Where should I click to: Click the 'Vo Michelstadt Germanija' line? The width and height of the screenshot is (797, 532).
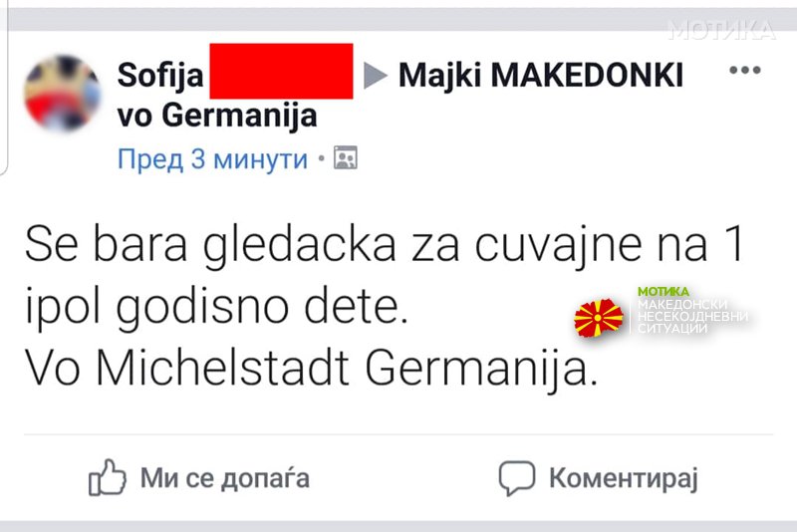(311, 368)
